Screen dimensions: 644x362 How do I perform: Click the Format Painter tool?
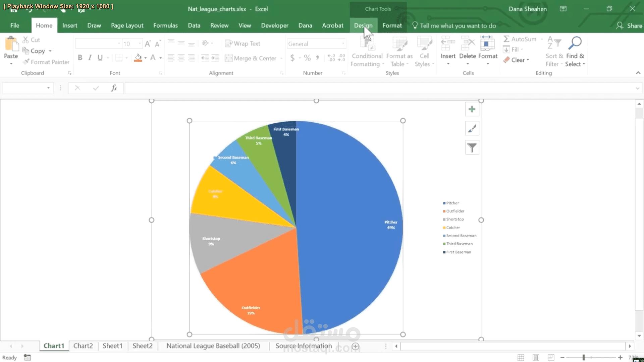tap(46, 62)
